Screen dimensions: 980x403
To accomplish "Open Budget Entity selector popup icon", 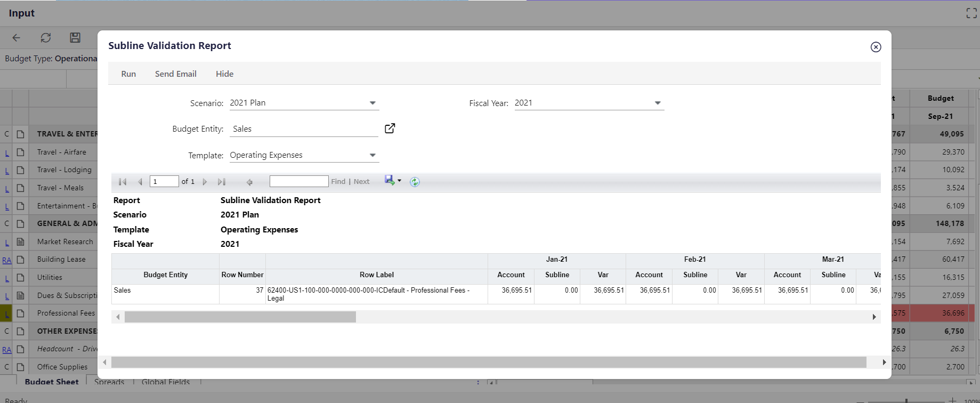I will 390,128.
